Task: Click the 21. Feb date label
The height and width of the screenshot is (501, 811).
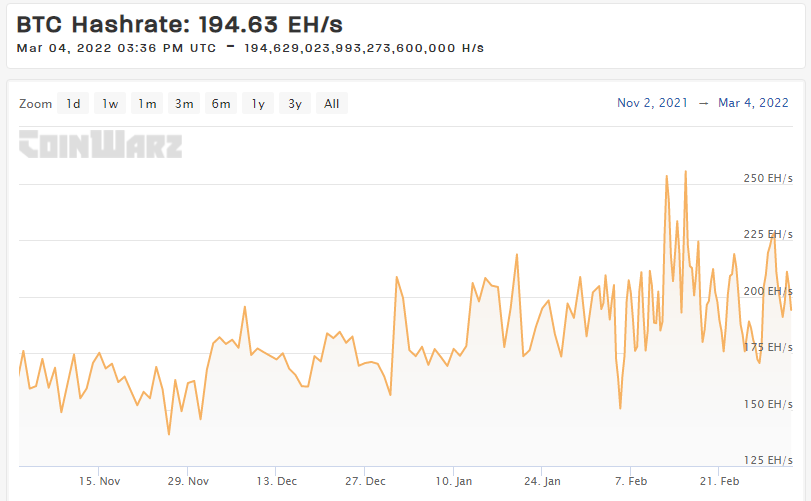Action: (719, 481)
